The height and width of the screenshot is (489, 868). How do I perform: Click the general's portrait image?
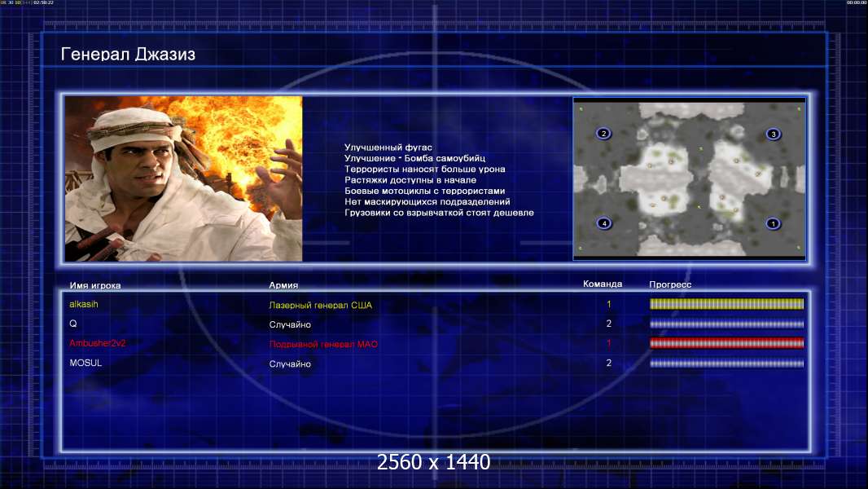tap(184, 178)
